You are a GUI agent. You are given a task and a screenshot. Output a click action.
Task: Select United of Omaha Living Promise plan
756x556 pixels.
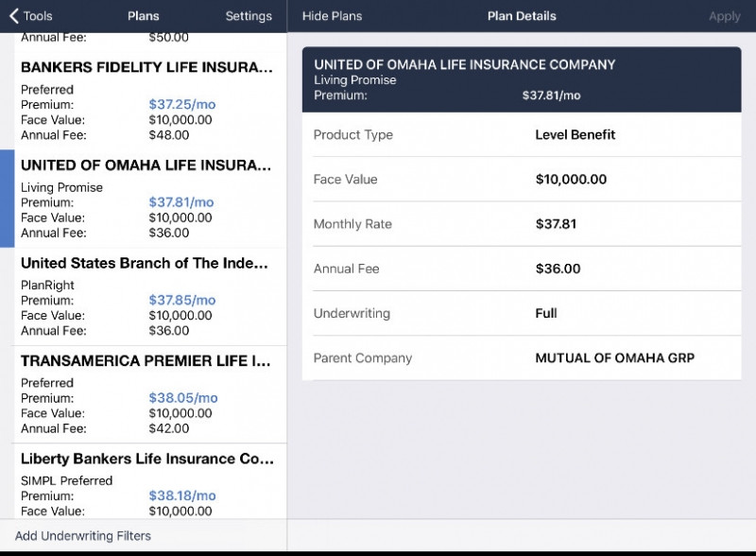point(150,199)
